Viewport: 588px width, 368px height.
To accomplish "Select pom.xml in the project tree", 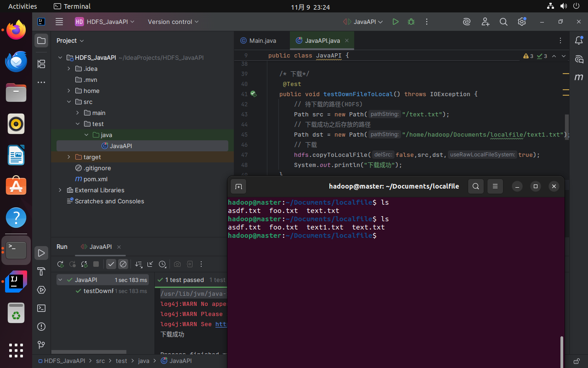I will (95, 179).
